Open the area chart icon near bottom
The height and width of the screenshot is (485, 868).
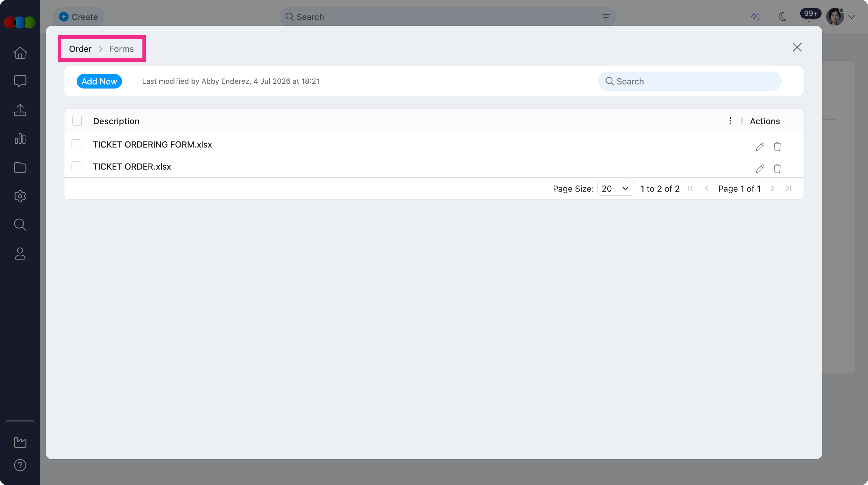pos(20,442)
